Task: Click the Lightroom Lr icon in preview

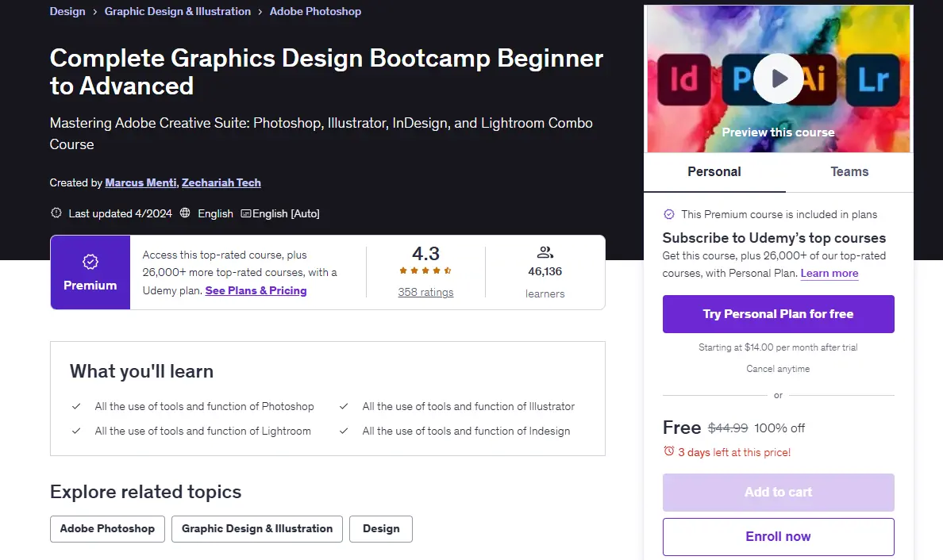Action: (x=872, y=79)
